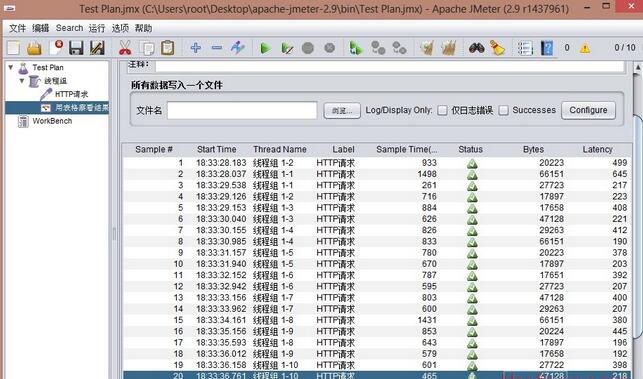Reset search using the yellow brush icon
643x379 pixels.
(497, 48)
